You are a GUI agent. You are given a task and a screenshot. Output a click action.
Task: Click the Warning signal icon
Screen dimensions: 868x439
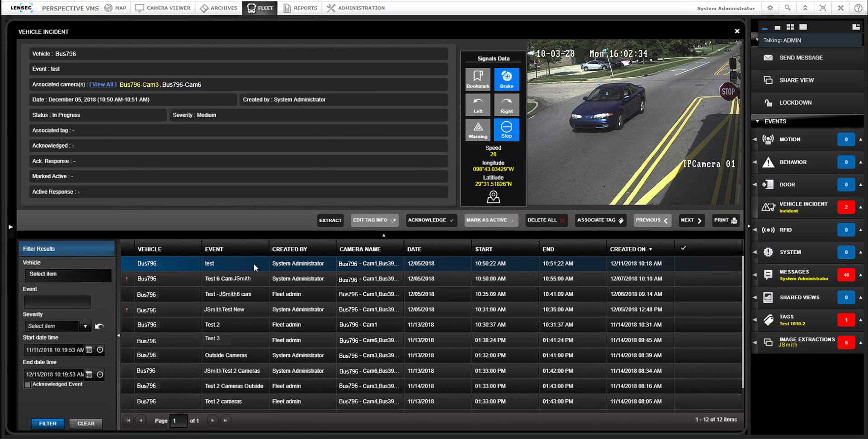coord(477,130)
